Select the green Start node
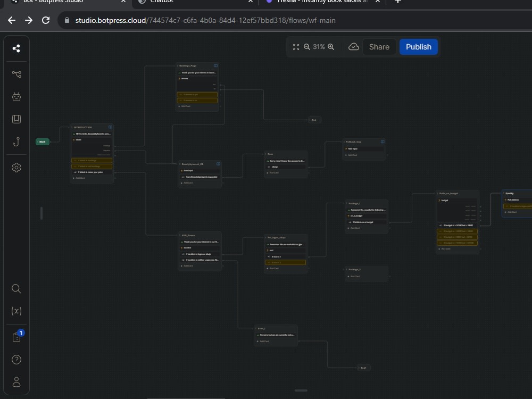The width and height of the screenshot is (532, 399). coord(43,142)
